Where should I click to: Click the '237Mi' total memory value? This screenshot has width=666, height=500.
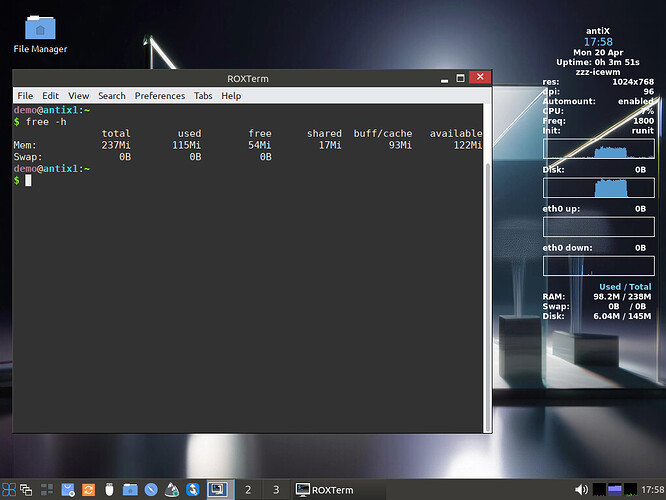(x=116, y=145)
